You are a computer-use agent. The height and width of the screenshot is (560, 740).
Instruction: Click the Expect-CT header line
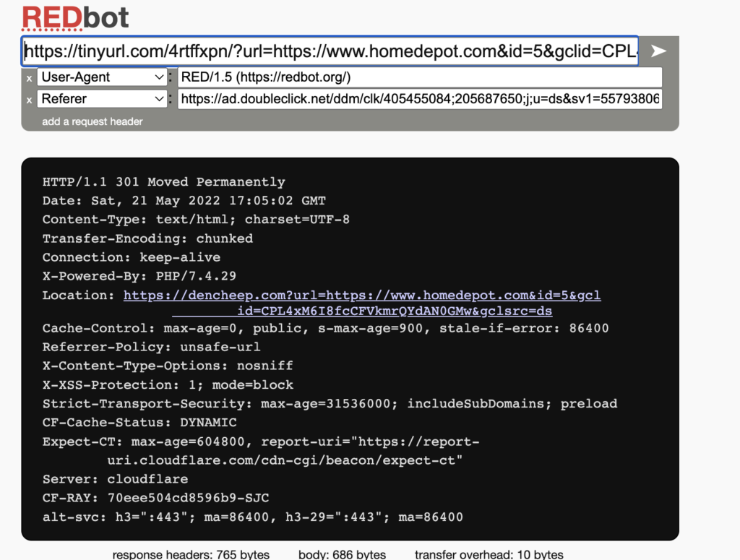[261, 451]
